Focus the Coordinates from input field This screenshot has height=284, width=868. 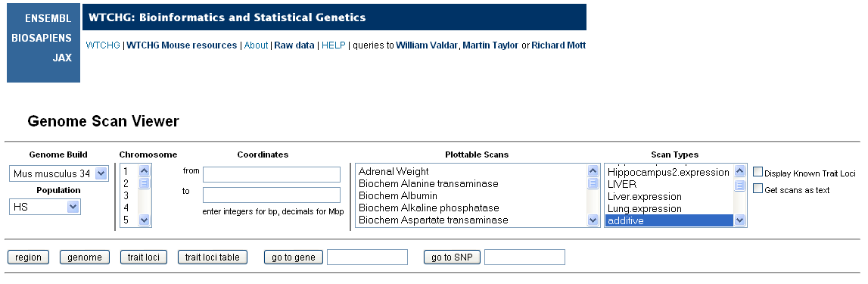click(271, 174)
